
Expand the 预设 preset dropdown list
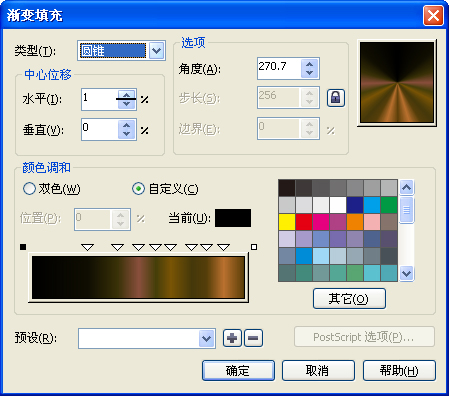coord(207,339)
